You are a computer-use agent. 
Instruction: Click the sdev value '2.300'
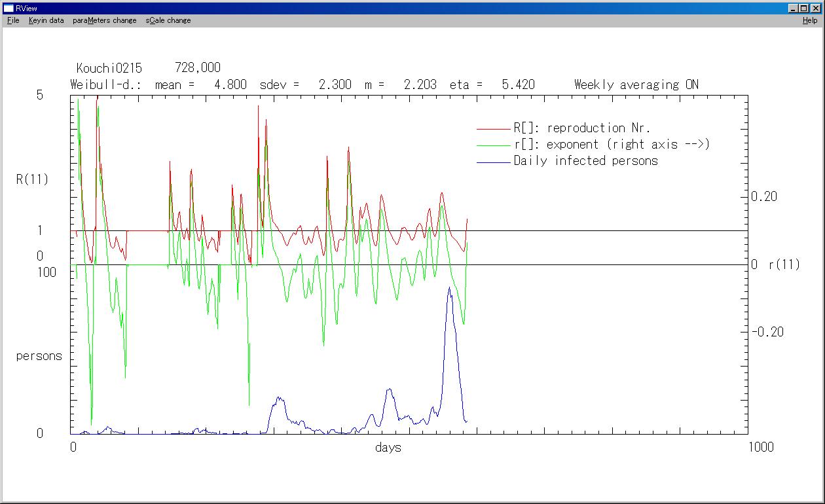(x=335, y=84)
